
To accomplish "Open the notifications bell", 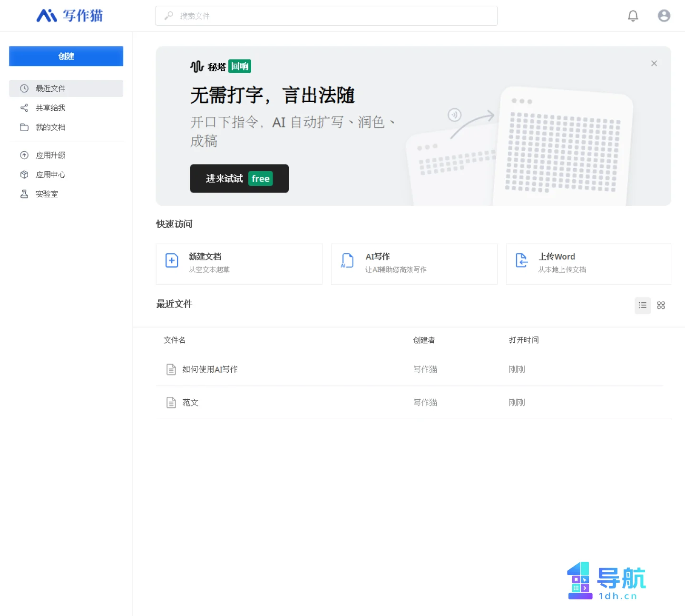I will coord(633,16).
